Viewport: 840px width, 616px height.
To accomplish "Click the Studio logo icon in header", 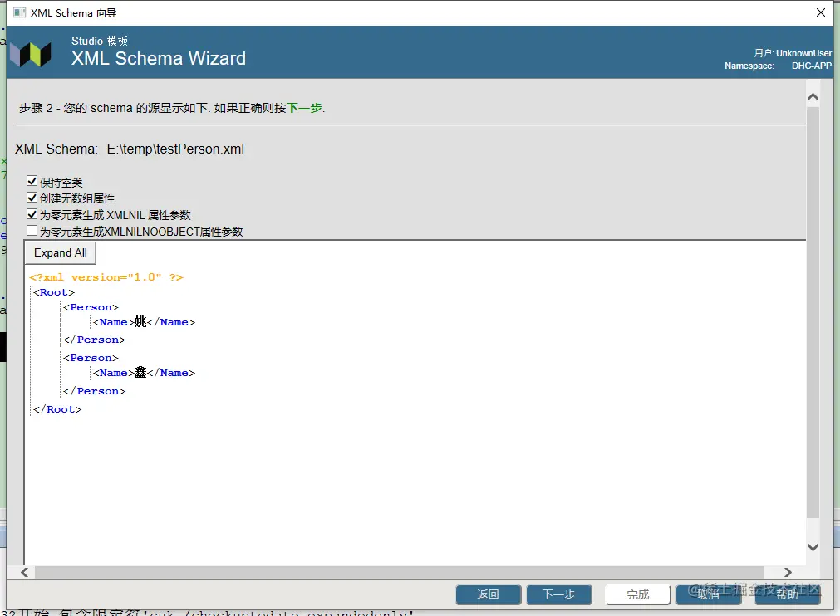I will (31, 54).
